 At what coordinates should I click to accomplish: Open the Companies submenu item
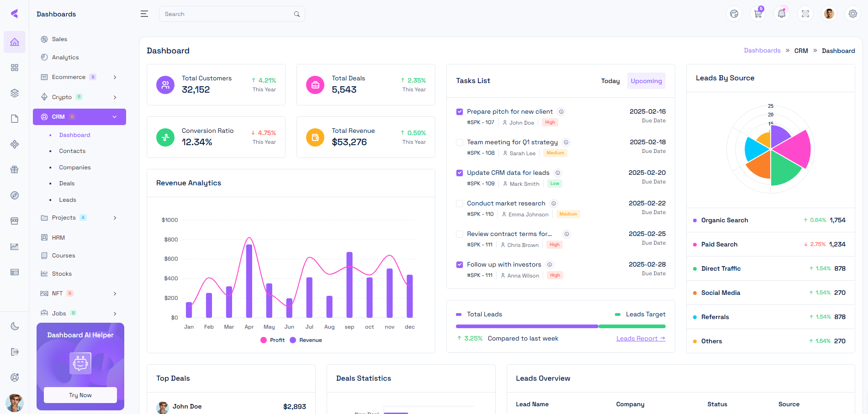[75, 168]
